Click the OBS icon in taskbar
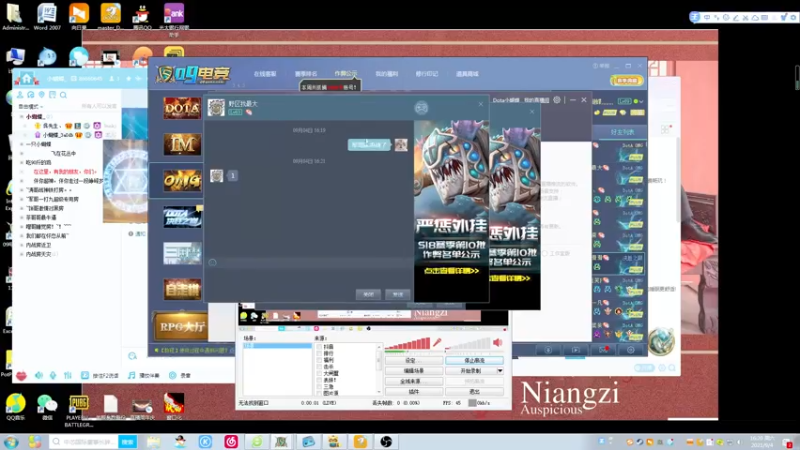 tap(386, 441)
